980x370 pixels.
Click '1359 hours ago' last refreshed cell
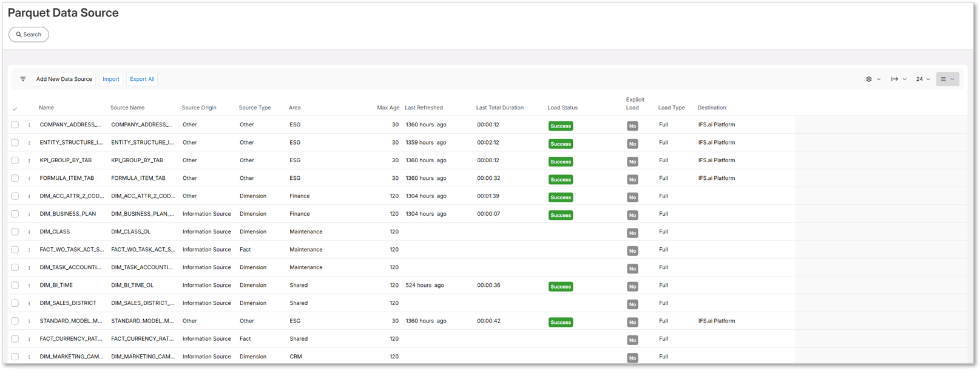click(426, 142)
